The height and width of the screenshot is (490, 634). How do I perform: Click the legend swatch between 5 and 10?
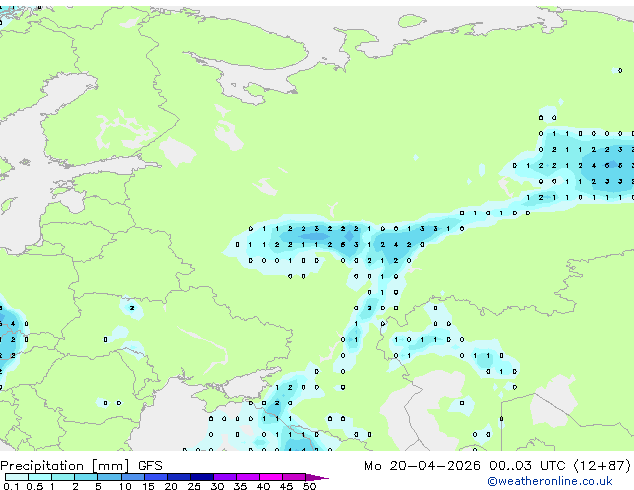click(109, 477)
